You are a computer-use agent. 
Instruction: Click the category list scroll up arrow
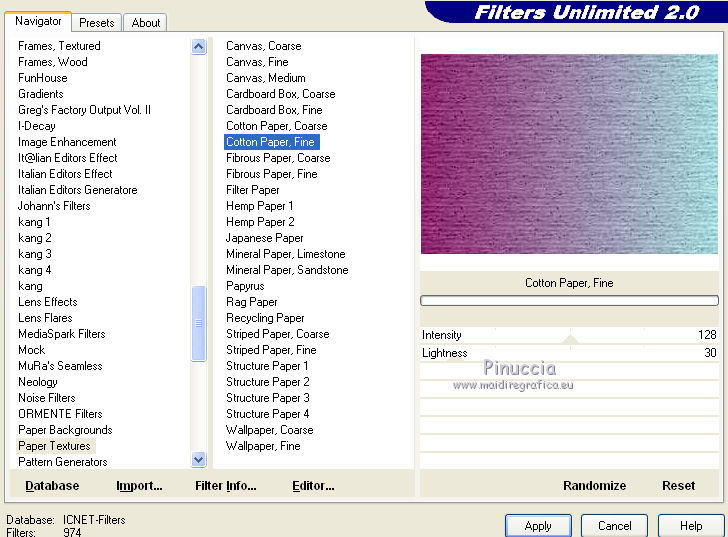[198, 46]
